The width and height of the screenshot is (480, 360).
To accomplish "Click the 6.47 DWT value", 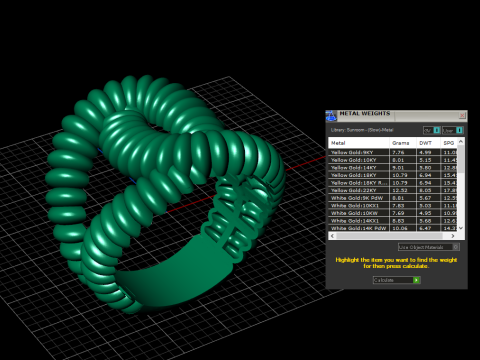I will click(425, 228).
